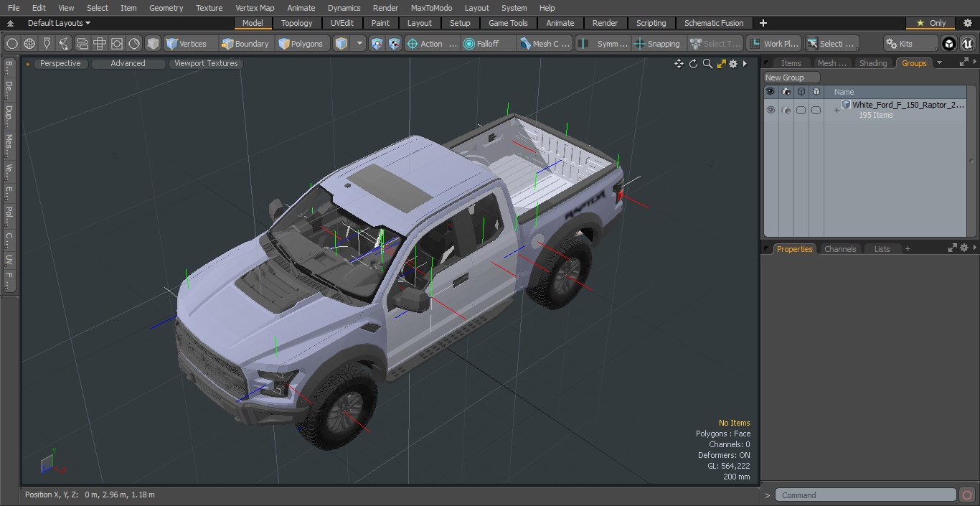The image size is (980, 506).
Task: Click the cross-shaped tool icon
Action: click(x=100, y=44)
